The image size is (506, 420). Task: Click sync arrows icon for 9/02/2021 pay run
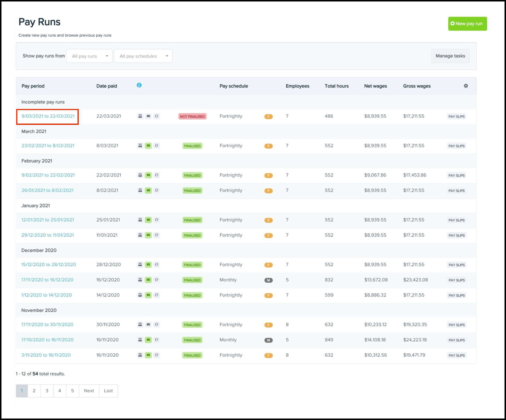157,175
